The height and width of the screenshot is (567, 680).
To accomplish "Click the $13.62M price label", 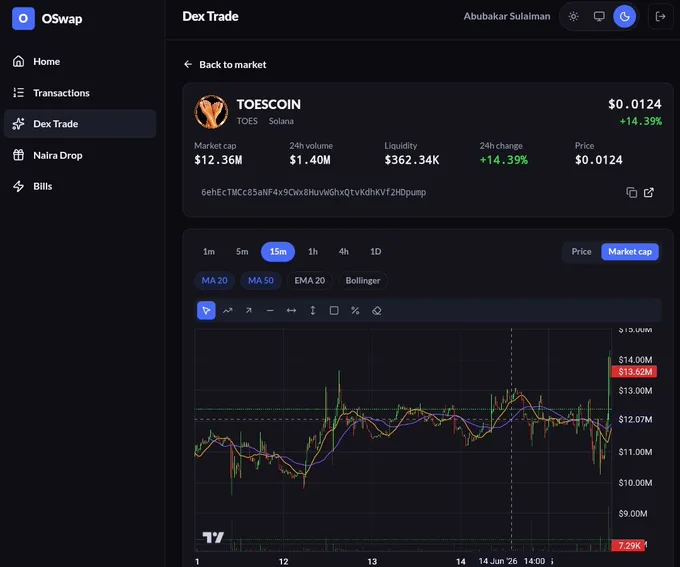I will pos(634,372).
